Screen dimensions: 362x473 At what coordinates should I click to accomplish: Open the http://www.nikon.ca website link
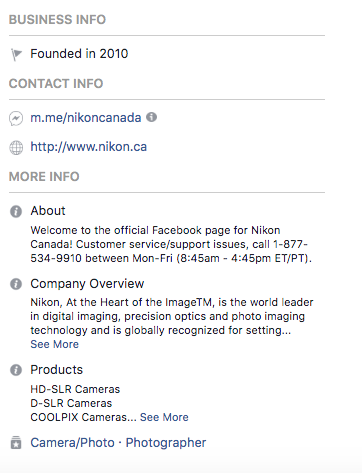pyautogui.click(x=89, y=147)
